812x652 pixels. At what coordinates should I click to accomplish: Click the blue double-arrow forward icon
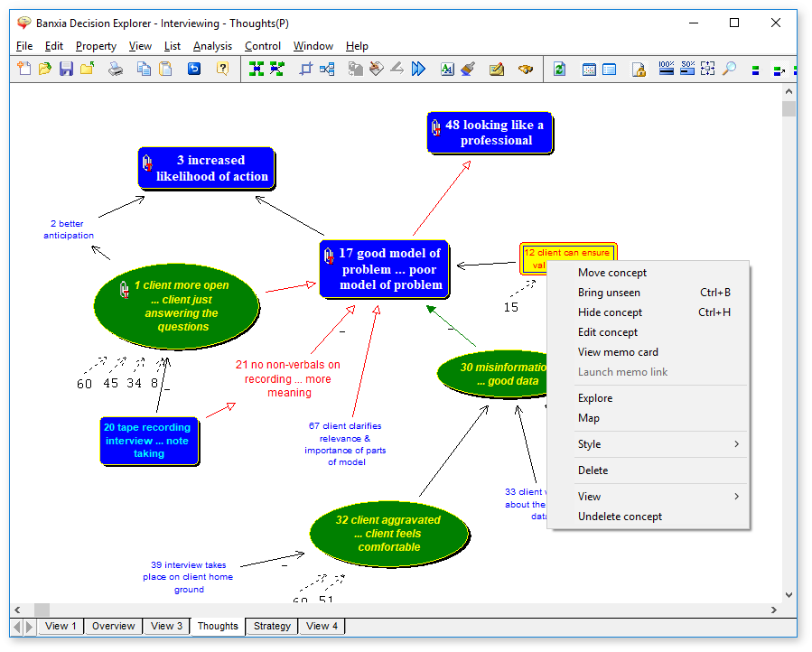[x=418, y=69]
